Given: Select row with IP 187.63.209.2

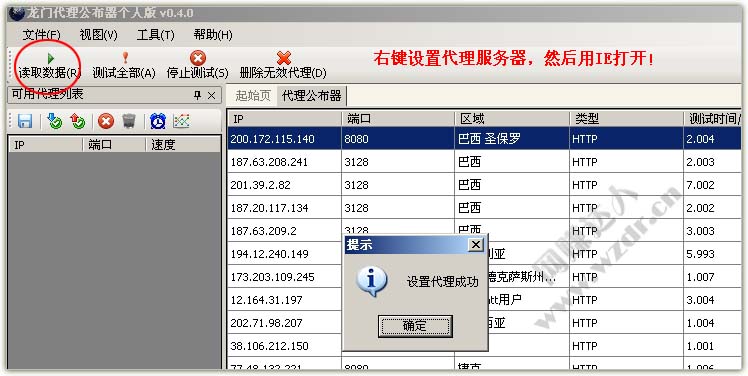Looking at the screenshot, I should pos(484,231).
